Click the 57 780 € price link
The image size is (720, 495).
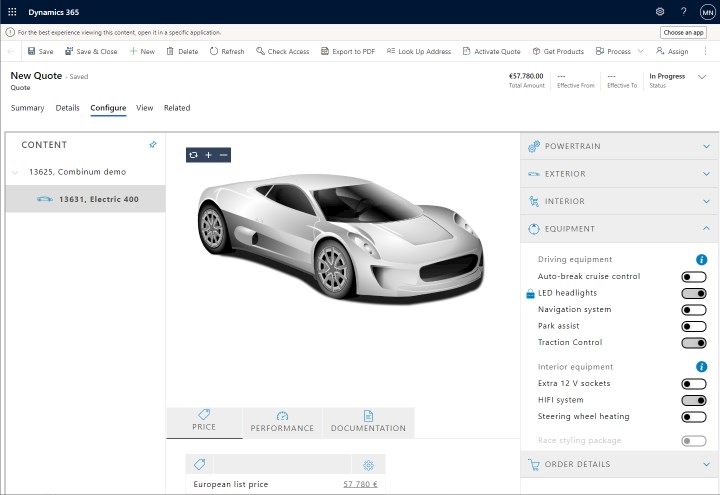pos(359,485)
